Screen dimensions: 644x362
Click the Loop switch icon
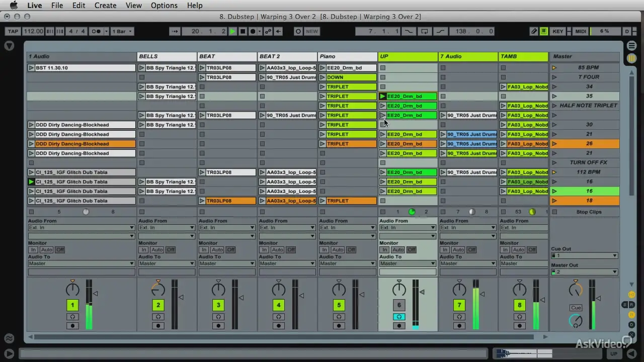tap(424, 31)
